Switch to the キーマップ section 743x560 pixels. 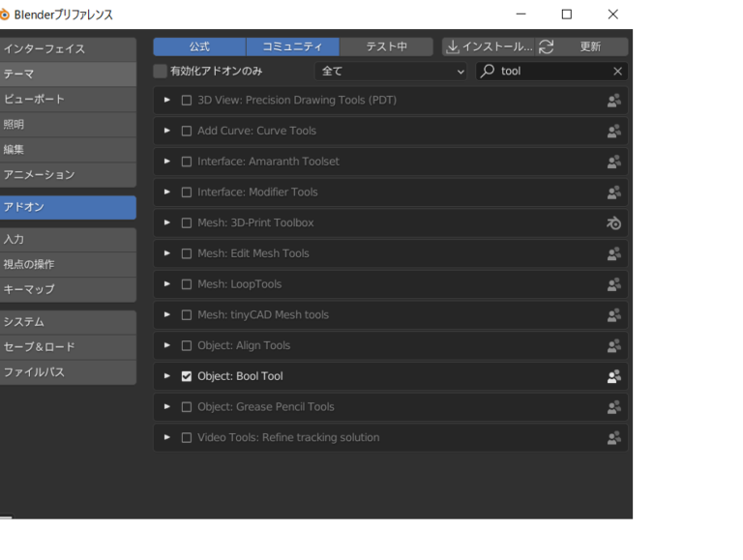click(x=68, y=289)
